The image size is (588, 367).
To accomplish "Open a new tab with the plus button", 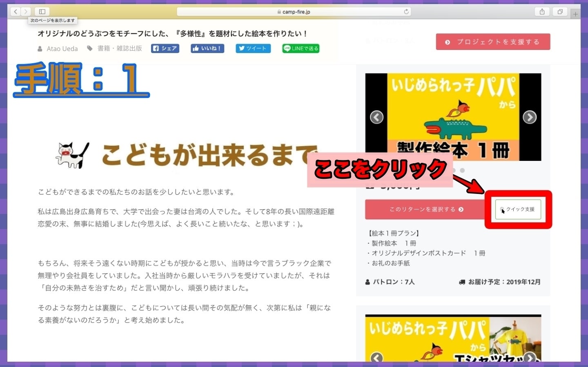I will point(575,14).
